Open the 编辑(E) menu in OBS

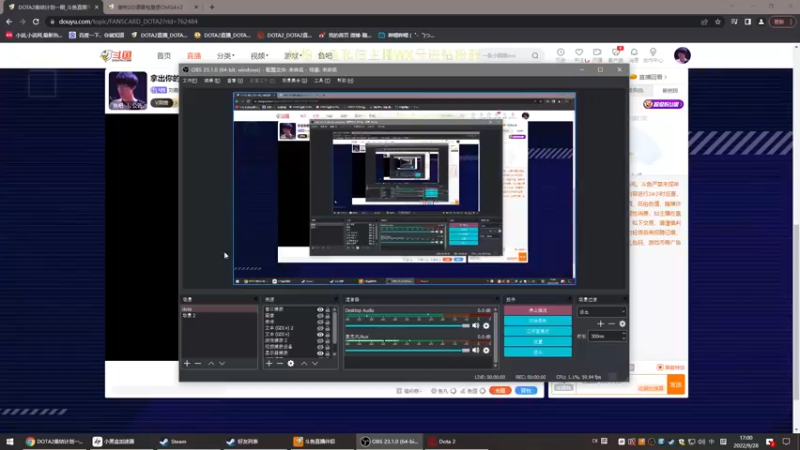click(x=212, y=81)
